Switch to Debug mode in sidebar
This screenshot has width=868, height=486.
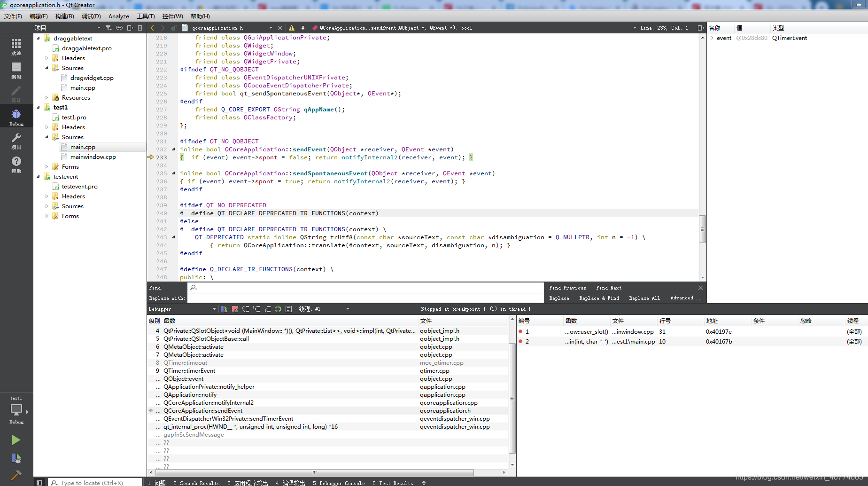[16, 117]
